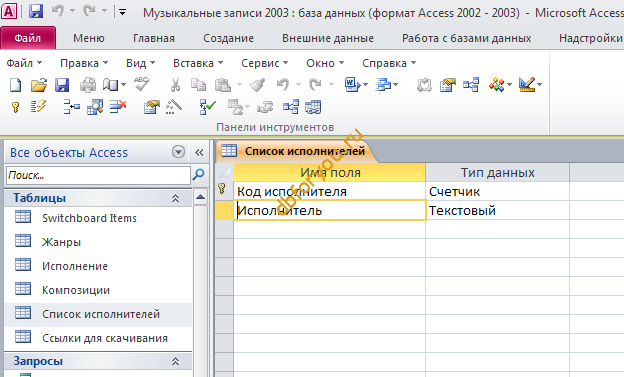Click the Builder wand icon

174,107
